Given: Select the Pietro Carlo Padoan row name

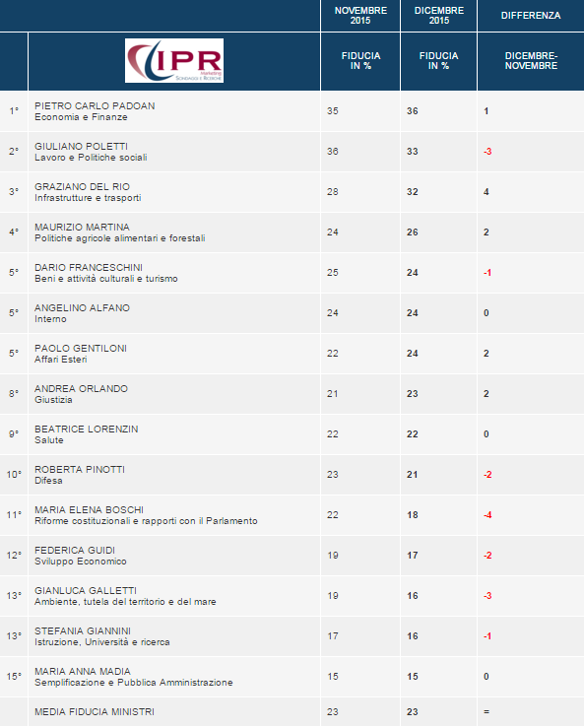Looking at the screenshot, I should pyautogui.click(x=95, y=105).
